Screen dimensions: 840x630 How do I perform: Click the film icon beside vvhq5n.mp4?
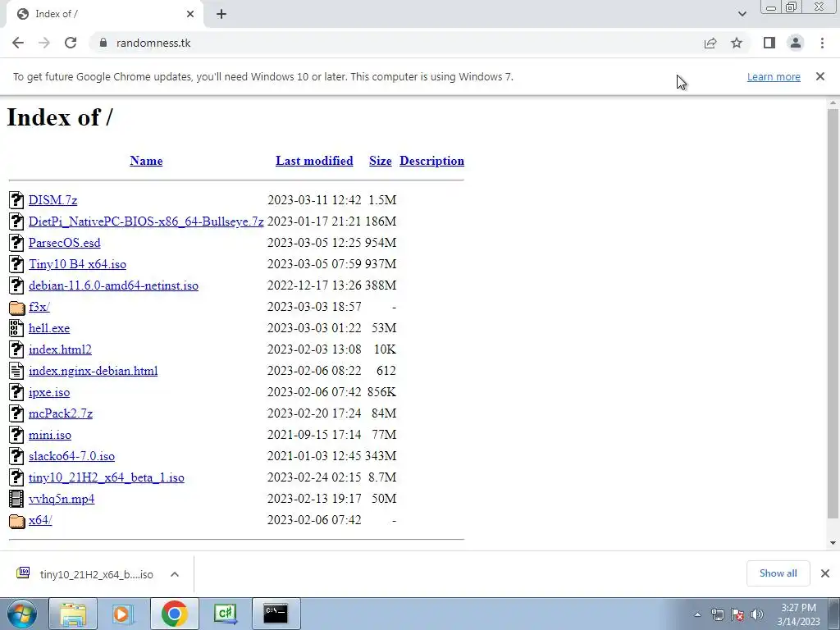pyautogui.click(x=16, y=499)
